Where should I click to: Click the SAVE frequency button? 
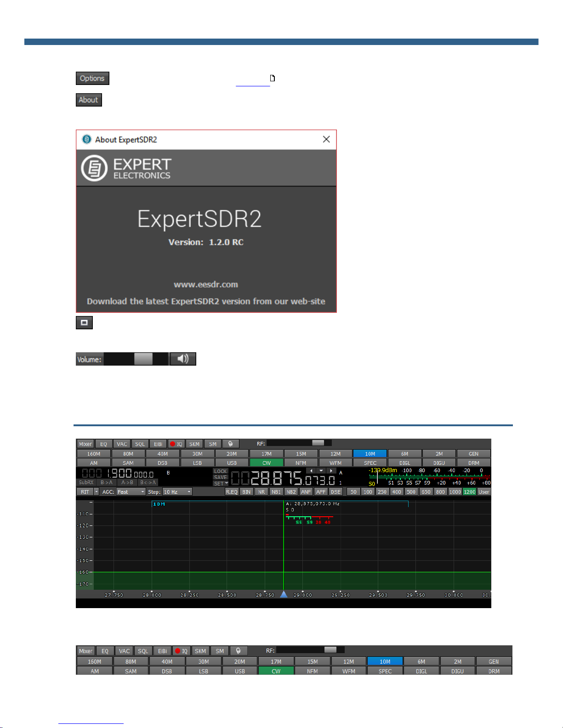click(221, 477)
